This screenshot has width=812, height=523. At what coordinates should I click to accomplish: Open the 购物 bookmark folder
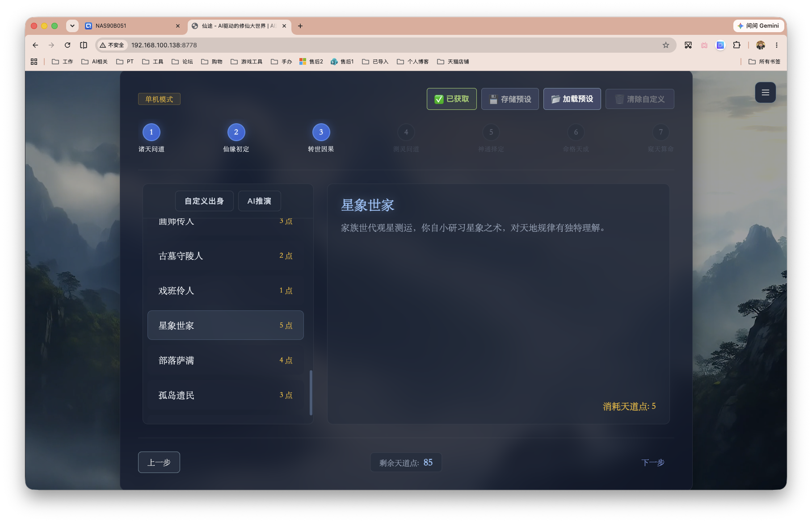pyautogui.click(x=212, y=62)
